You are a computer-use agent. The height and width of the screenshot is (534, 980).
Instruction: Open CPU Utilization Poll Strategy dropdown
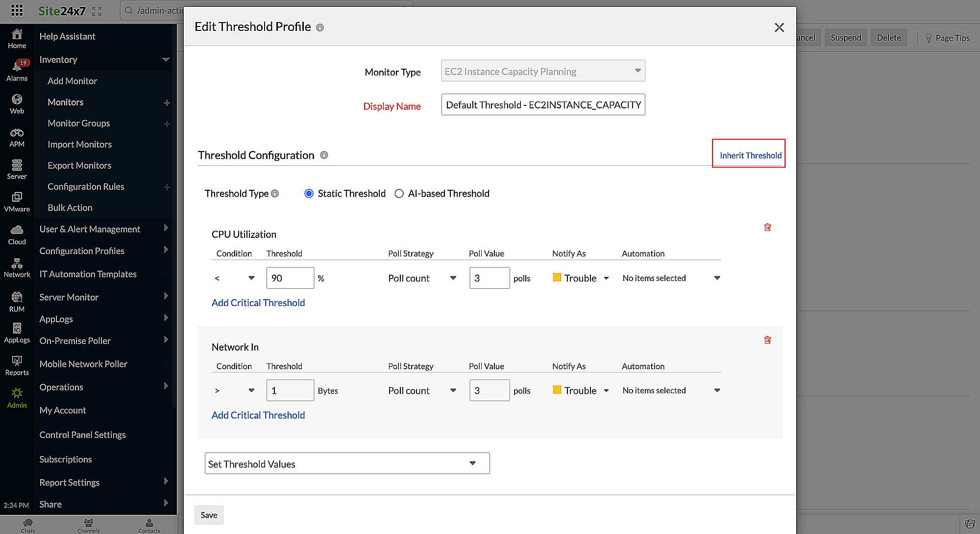coord(422,278)
